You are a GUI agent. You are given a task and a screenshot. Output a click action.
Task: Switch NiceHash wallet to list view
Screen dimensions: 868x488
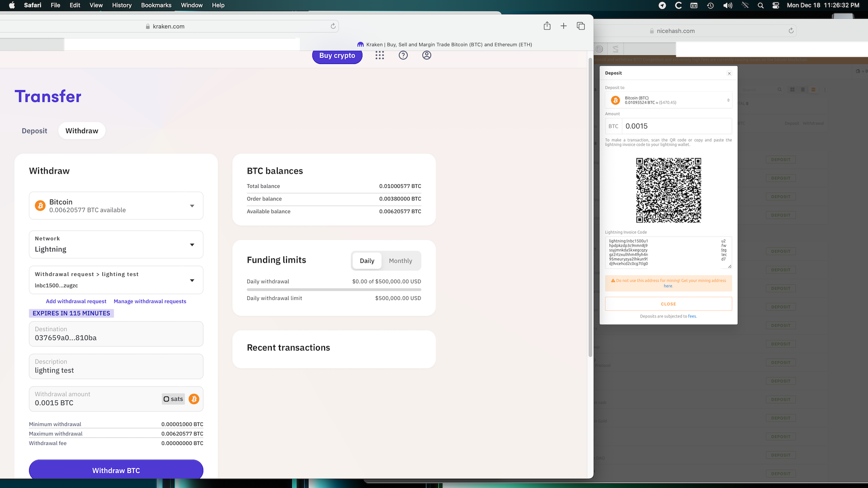pyautogui.click(x=802, y=90)
